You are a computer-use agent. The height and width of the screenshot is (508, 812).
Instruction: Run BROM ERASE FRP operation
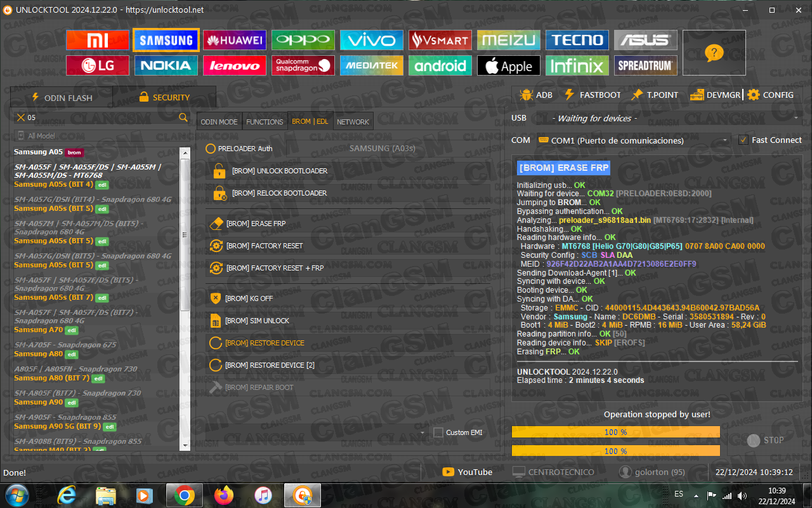348,224
